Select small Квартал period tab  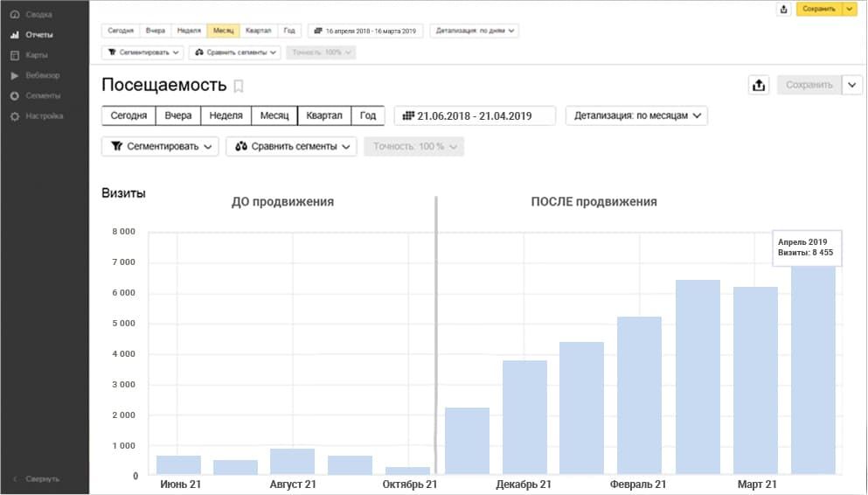[258, 31]
